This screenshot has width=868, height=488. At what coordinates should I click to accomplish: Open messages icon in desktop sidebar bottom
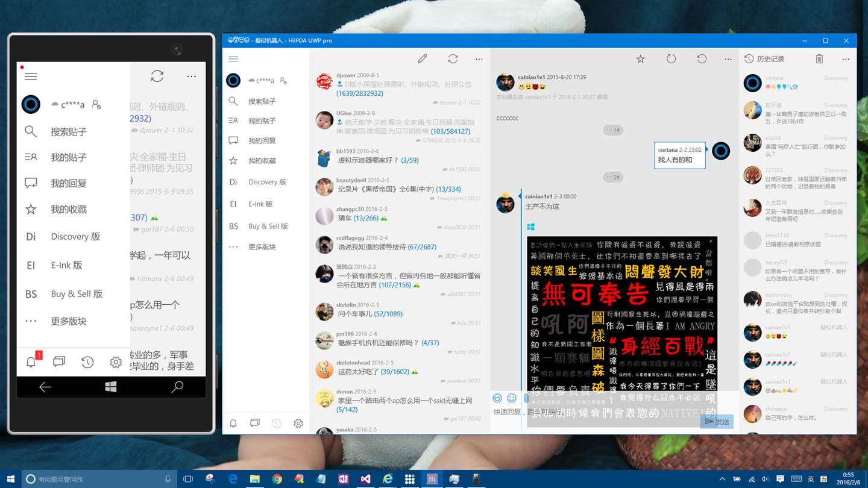(x=255, y=424)
